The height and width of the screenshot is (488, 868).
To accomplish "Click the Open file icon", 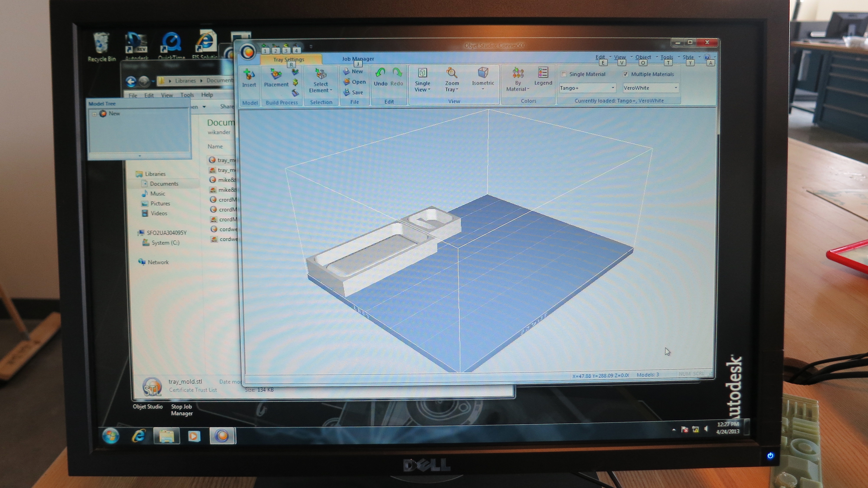I will pyautogui.click(x=347, y=82).
